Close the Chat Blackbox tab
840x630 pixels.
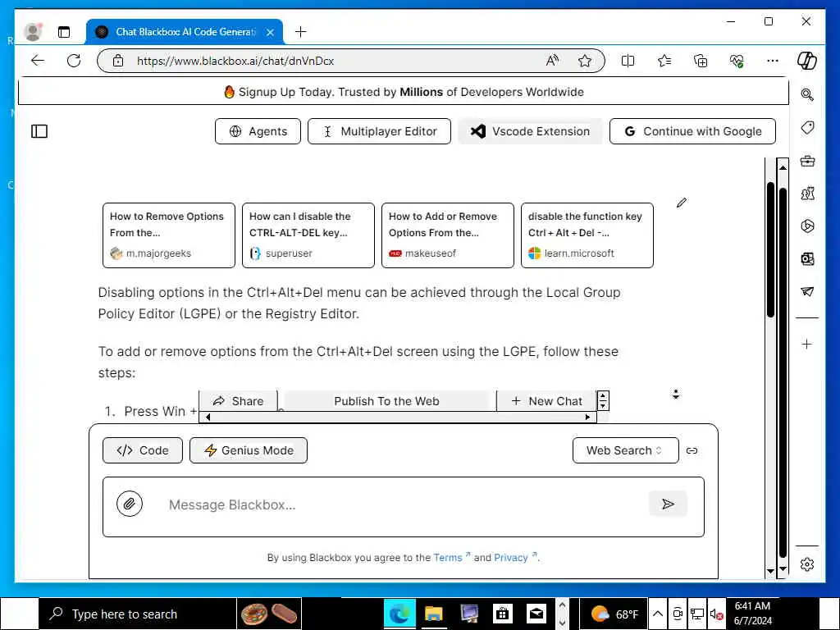coord(271,32)
